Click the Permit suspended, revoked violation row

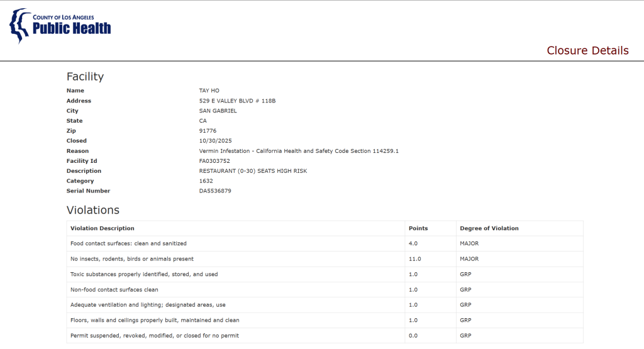click(x=154, y=336)
